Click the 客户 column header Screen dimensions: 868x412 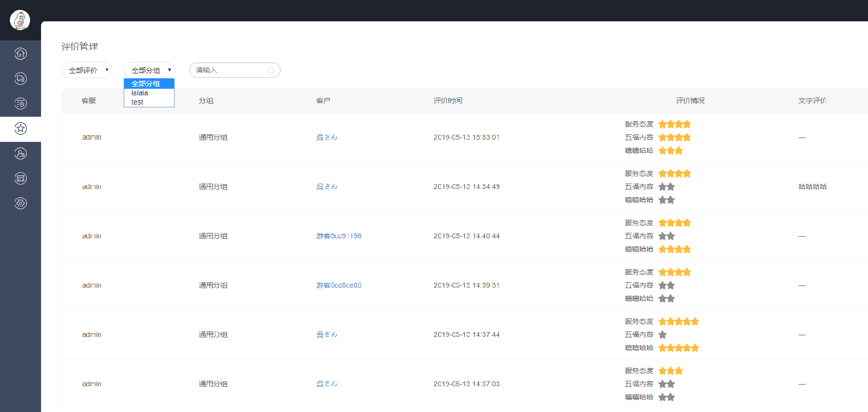pos(323,101)
